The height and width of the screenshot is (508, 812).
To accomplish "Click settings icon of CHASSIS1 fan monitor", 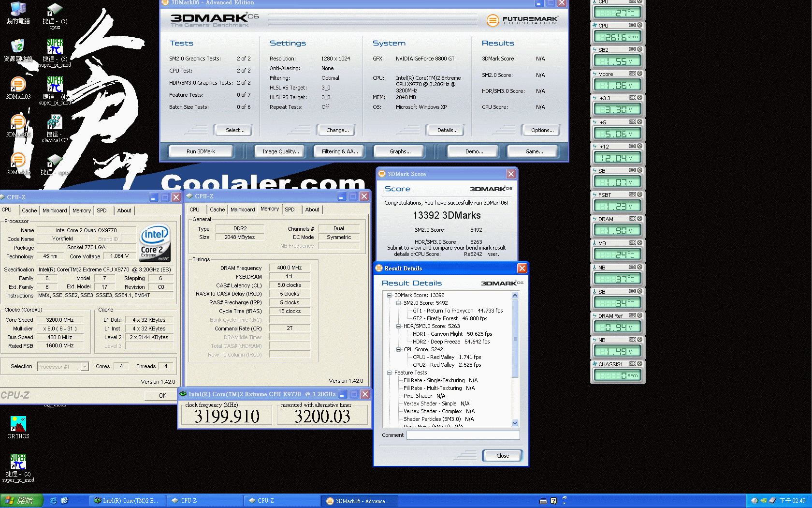I will click(632, 364).
